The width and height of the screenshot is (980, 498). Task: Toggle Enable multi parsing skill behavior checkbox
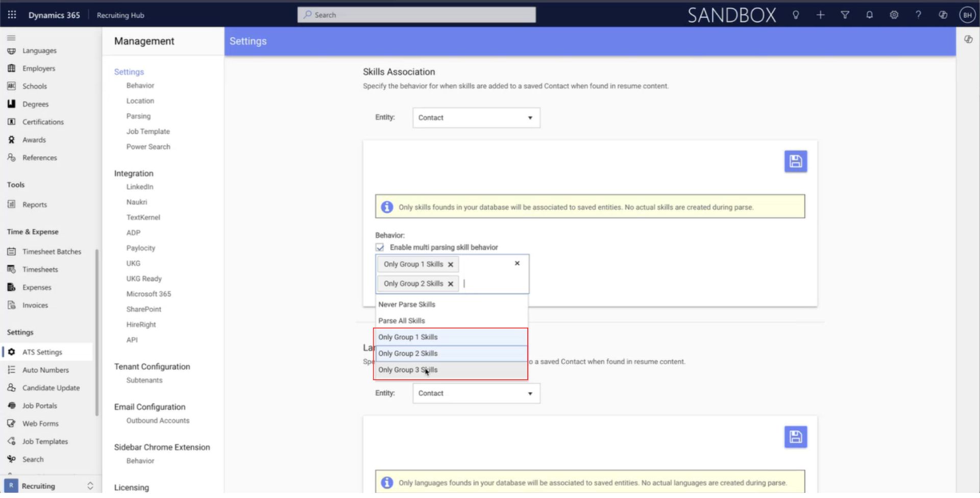click(x=380, y=247)
